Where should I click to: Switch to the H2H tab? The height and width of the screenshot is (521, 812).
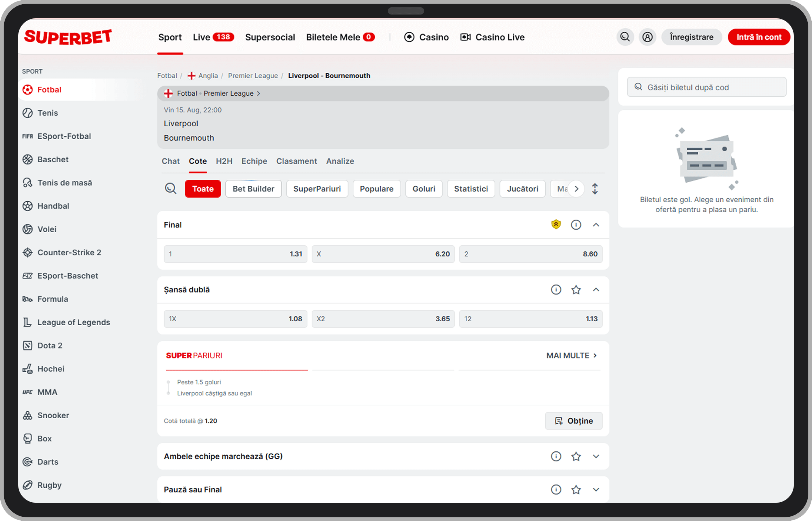224,161
